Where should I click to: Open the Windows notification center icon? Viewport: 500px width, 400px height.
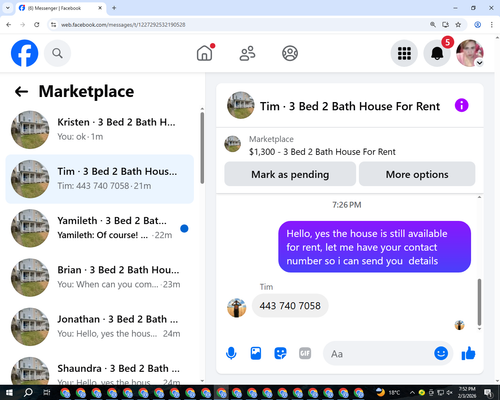click(488, 393)
